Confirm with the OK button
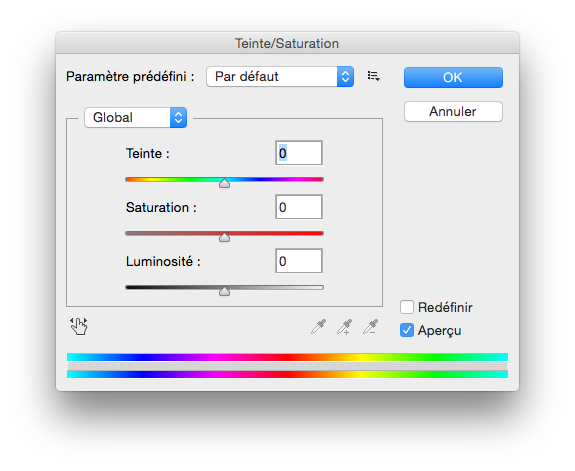Screen dimensions: 575x471 click(453, 77)
